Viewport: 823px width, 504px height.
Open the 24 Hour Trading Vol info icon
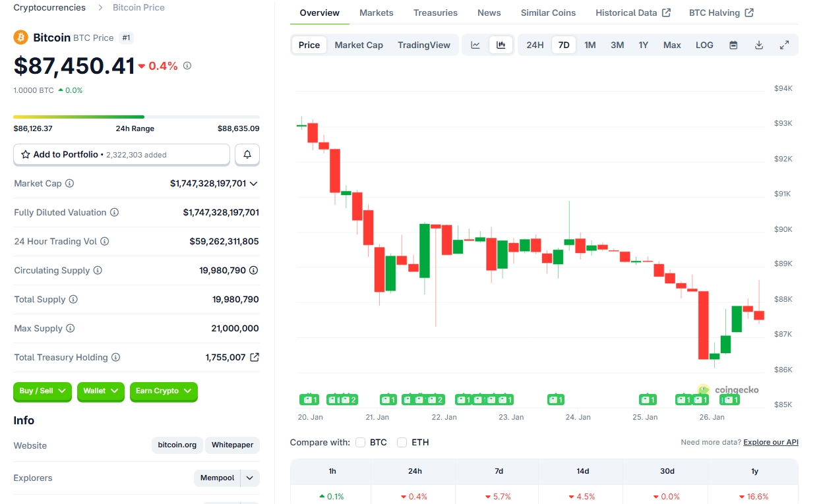104,241
